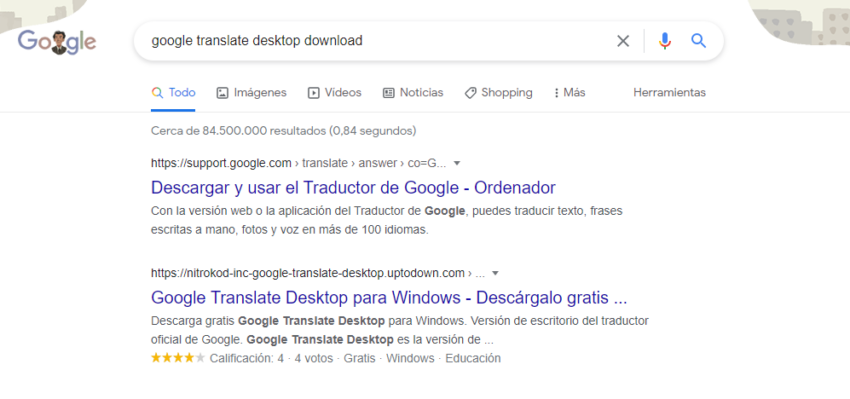
Task: Switch to the Vídeos tab
Action: click(334, 93)
